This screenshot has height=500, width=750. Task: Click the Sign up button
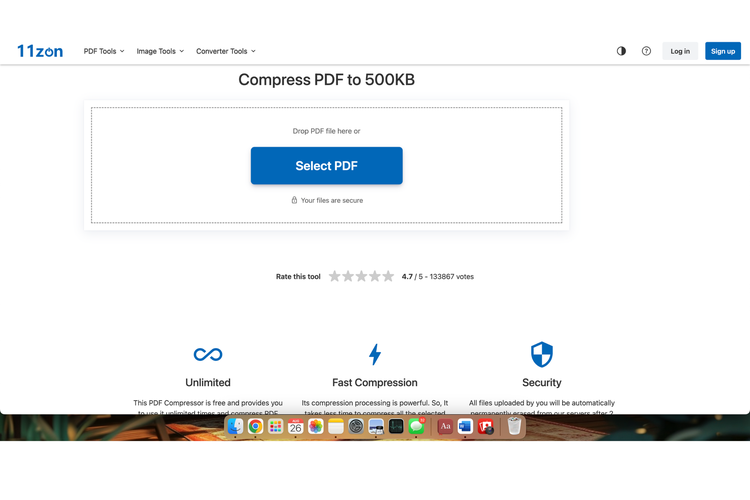tap(722, 51)
